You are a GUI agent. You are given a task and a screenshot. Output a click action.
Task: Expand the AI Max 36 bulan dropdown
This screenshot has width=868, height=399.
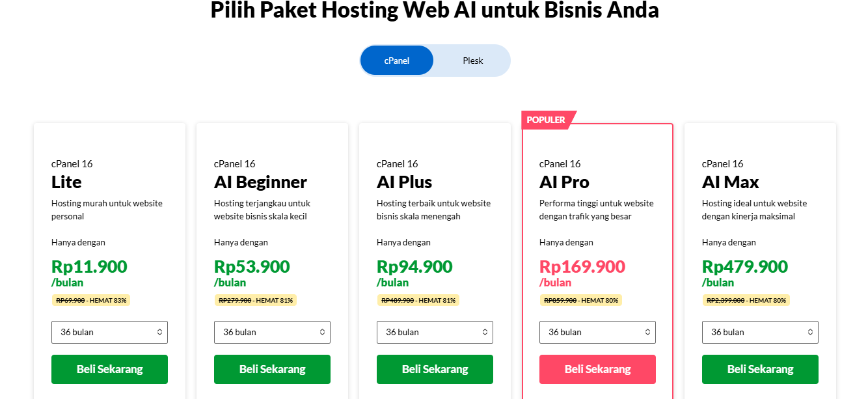760,332
